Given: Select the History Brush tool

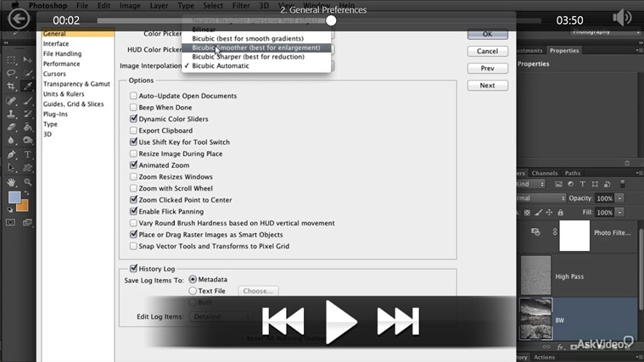Looking at the screenshot, I should 27,114.
